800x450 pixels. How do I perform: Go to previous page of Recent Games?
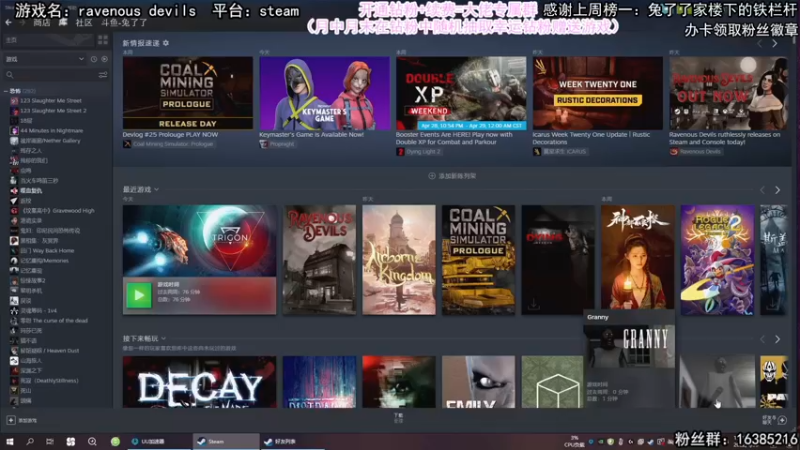coord(762,190)
